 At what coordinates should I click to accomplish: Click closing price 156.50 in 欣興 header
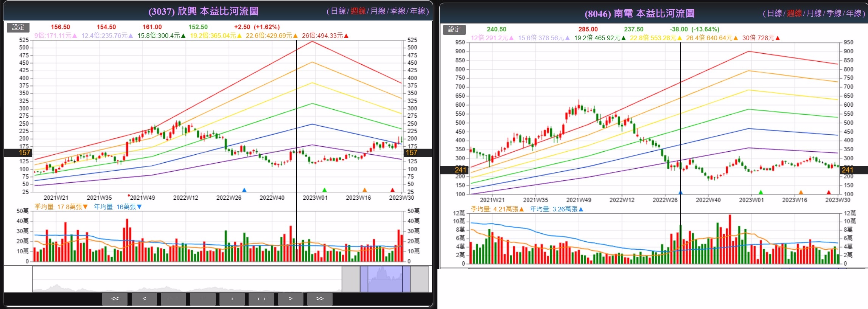61,27
